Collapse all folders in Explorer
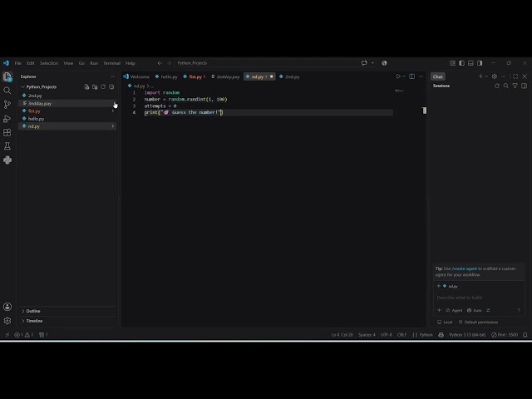 (x=111, y=86)
